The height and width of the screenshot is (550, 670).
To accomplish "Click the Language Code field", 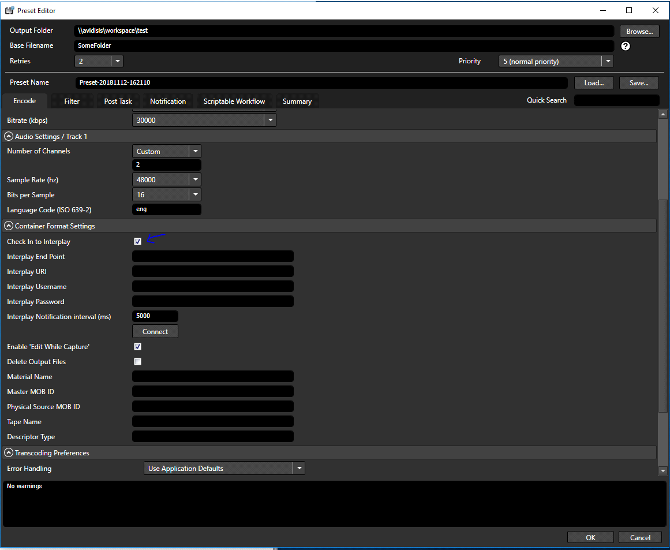I will 167,209.
